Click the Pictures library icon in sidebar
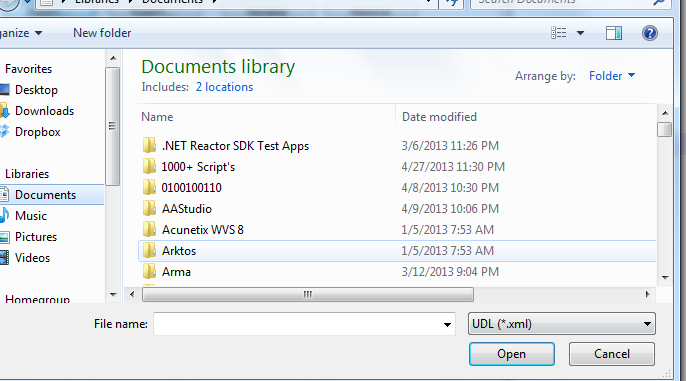 coord(4,237)
